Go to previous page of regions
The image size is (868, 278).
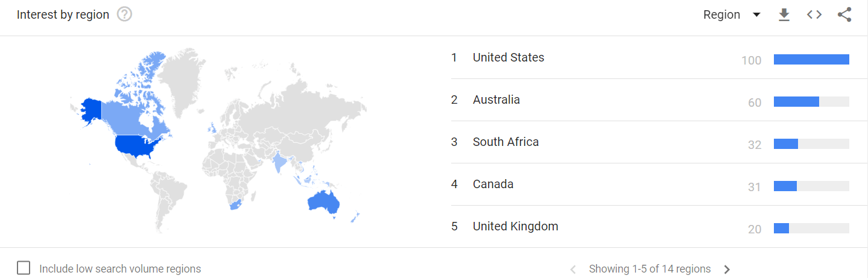click(573, 270)
